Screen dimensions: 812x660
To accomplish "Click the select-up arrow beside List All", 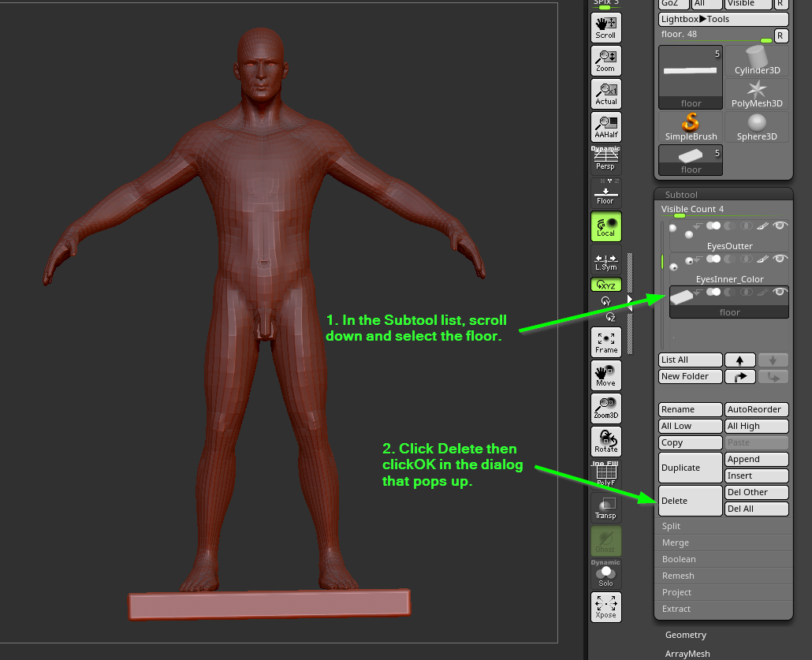I will [740, 360].
